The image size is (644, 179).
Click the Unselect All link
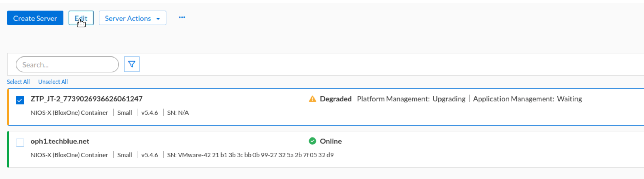tap(53, 82)
